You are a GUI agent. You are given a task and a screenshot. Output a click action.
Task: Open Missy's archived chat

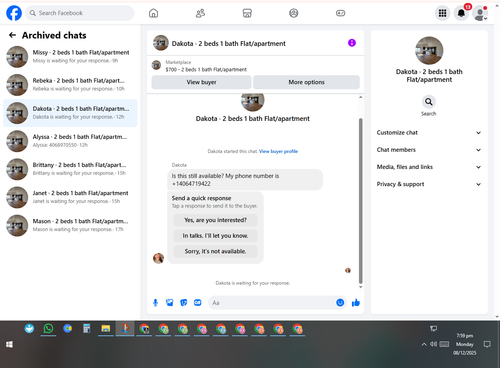70,57
